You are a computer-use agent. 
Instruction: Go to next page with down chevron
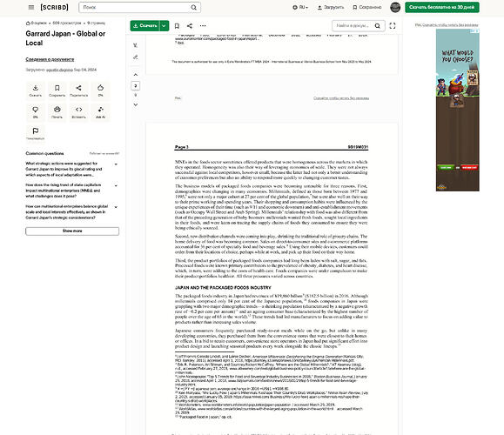pos(136,104)
